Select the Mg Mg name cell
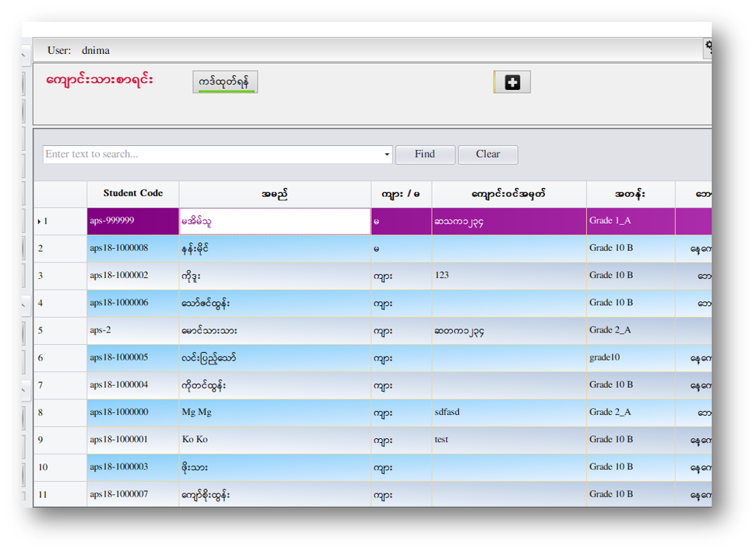This screenshot has width=756, height=552. 274,412
